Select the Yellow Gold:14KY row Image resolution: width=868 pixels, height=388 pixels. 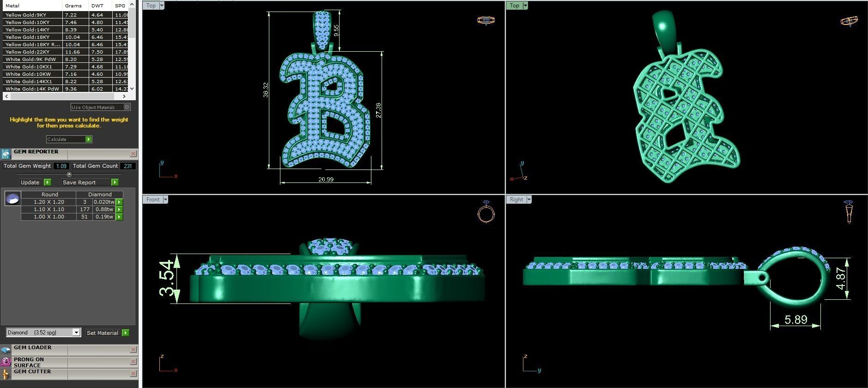pyautogui.click(x=66, y=30)
